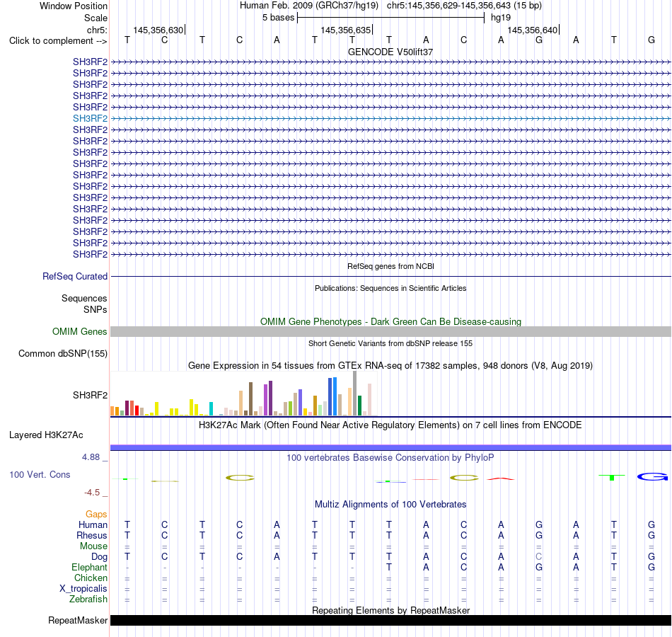Click the blue G conservation logo letter

point(652,476)
